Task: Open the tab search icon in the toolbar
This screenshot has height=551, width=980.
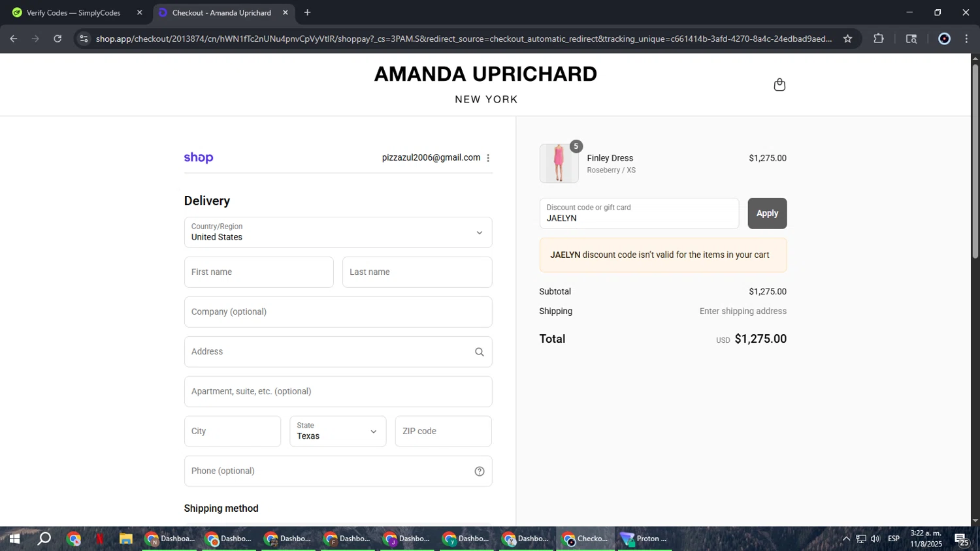Action: click(911, 39)
